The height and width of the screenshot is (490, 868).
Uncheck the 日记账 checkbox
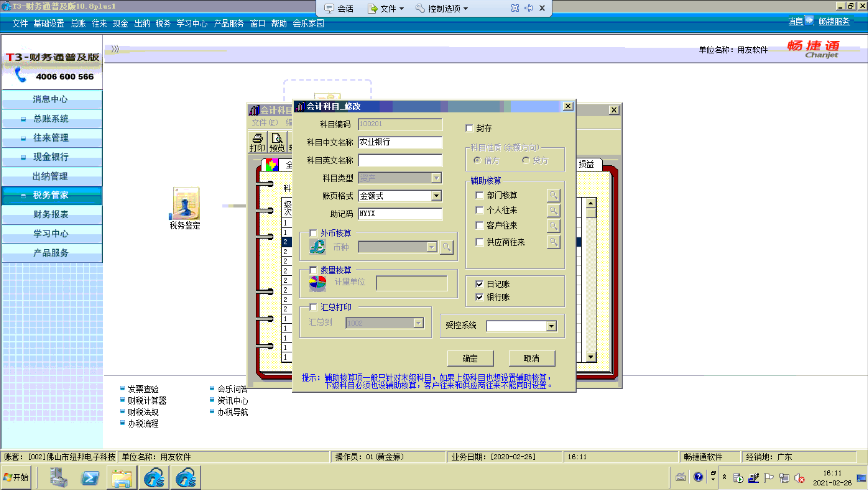coord(479,284)
